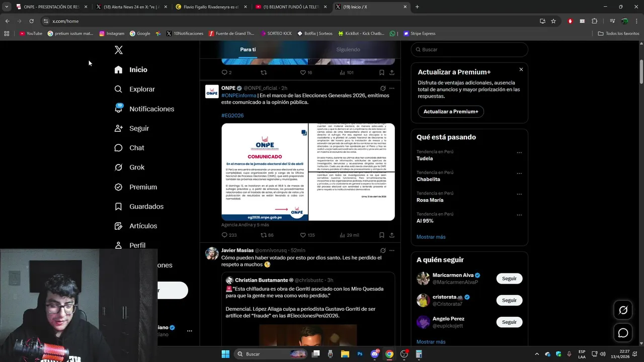The image size is (644, 362).
Task: Click the X logo in sidebar
Action: (x=118, y=50)
